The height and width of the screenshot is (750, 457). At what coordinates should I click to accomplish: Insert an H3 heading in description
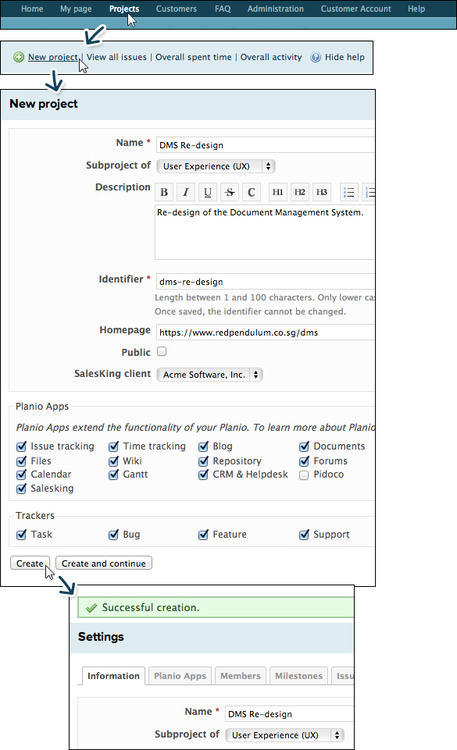click(x=322, y=192)
